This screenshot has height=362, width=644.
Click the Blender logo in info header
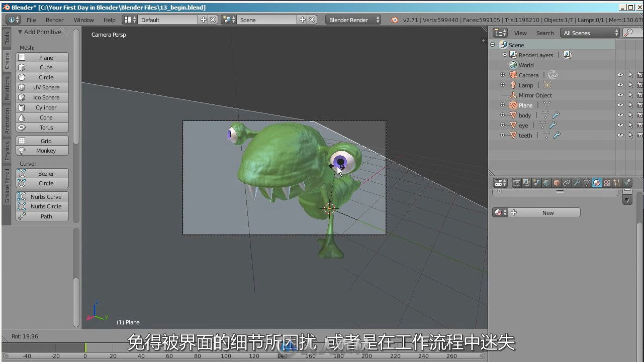[394, 20]
